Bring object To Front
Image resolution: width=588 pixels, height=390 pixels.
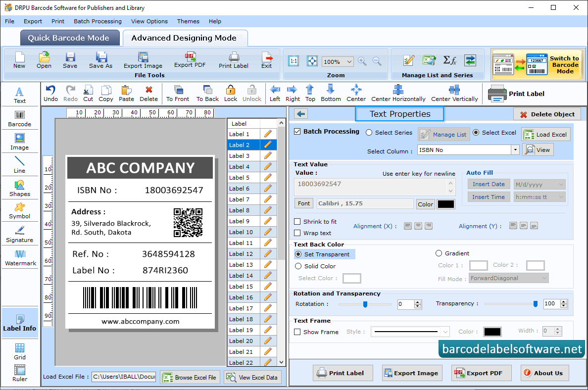(178, 94)
